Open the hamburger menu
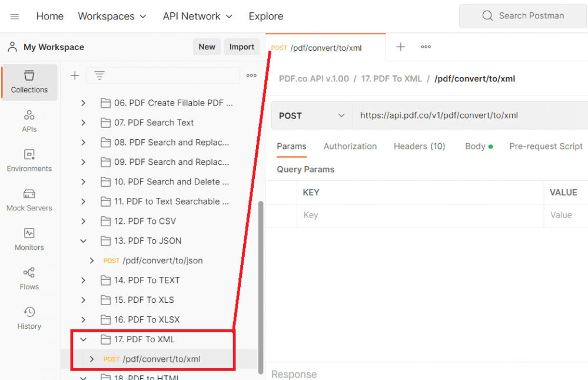 click(15, 16)
